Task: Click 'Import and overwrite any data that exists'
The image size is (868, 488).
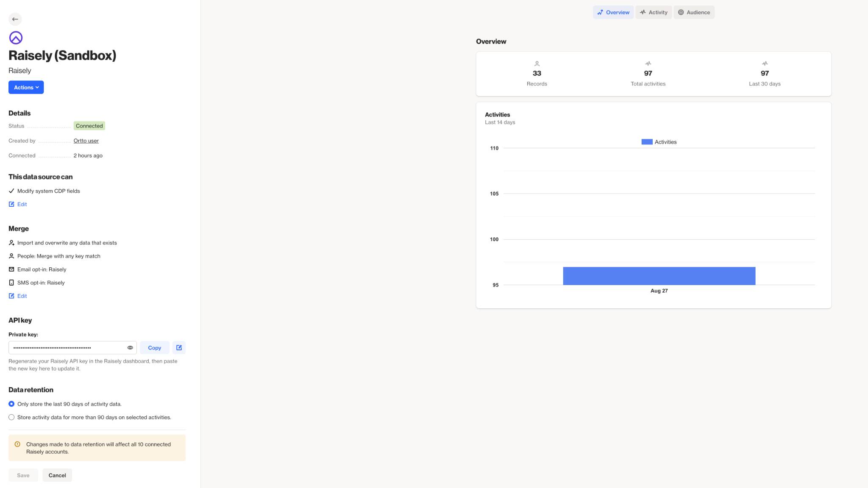Action: click(67, 243)
